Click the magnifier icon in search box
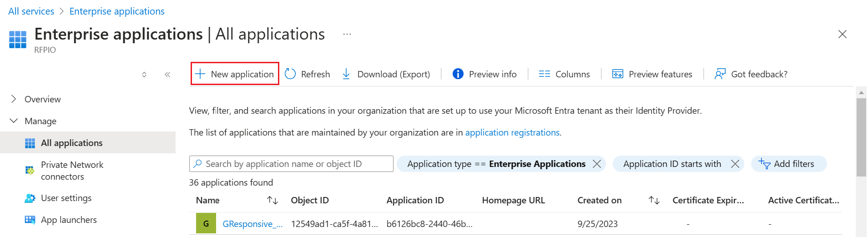The image size is (868, 237). point(198,163)
